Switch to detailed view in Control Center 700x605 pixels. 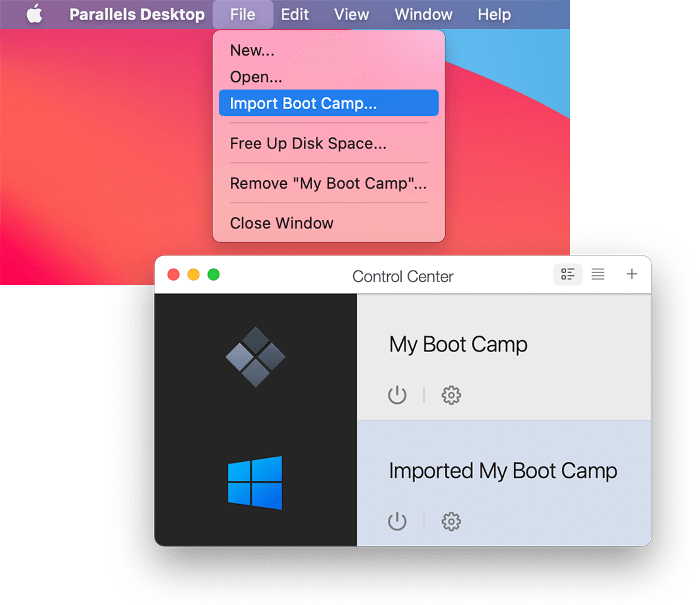click(567, 274)
